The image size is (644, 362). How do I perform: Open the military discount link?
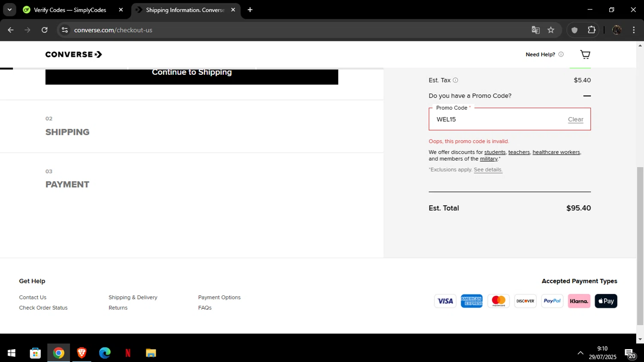click(x=489, y=159)
